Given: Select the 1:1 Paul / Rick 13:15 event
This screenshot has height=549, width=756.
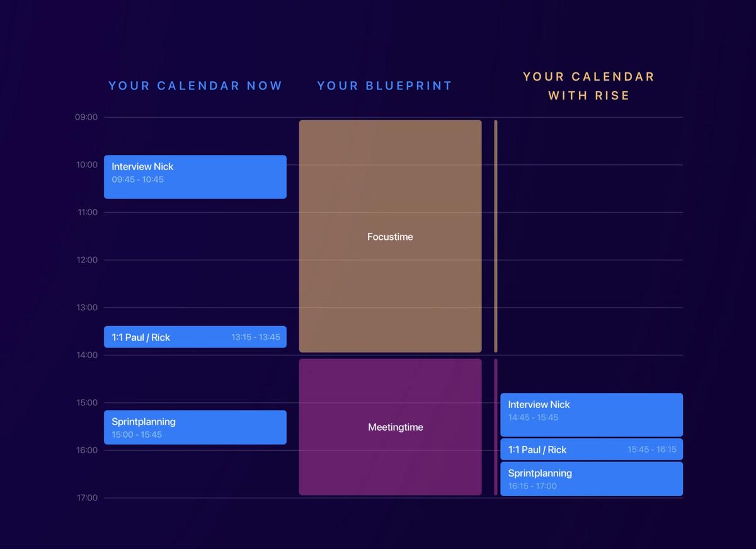Looking at the screenshot, I should (195, 337).
